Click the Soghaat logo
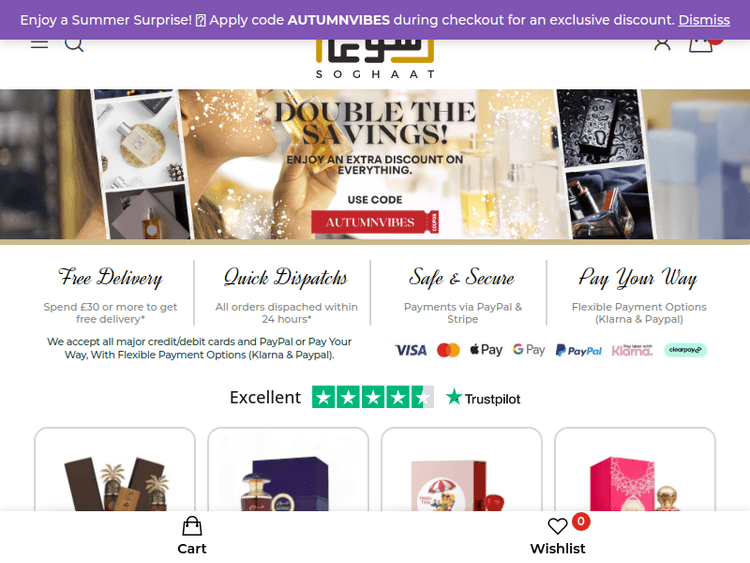 click(375, 58)
